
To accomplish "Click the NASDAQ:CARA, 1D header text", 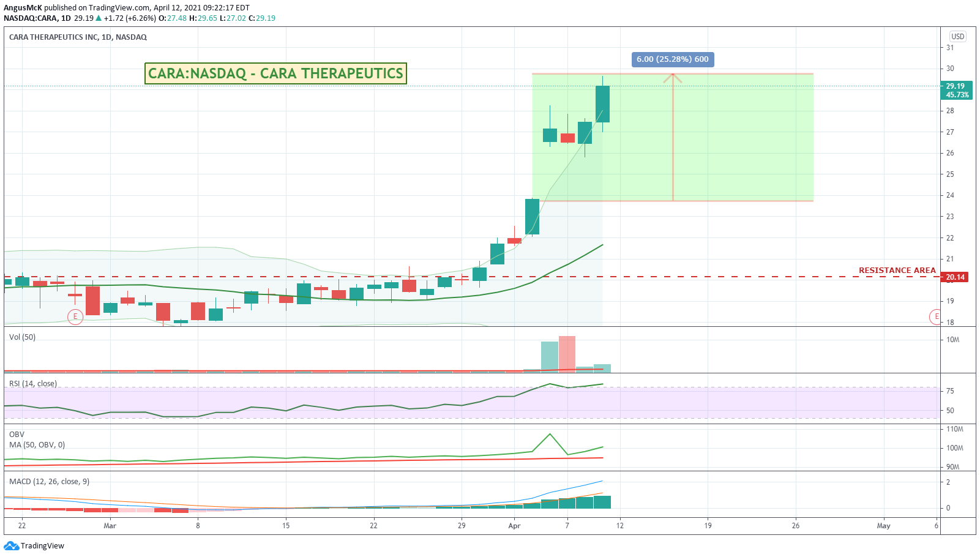I will click(37, 18).
